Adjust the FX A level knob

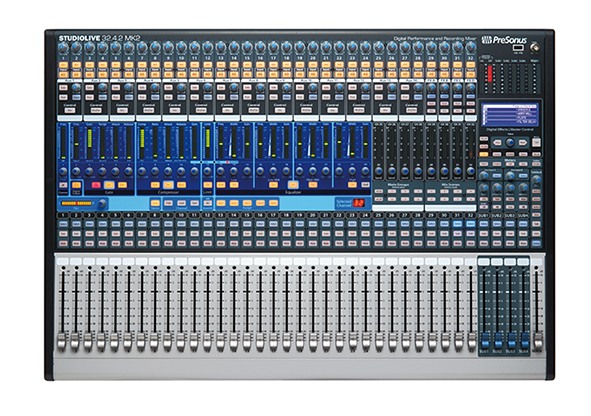click(431, 87)
